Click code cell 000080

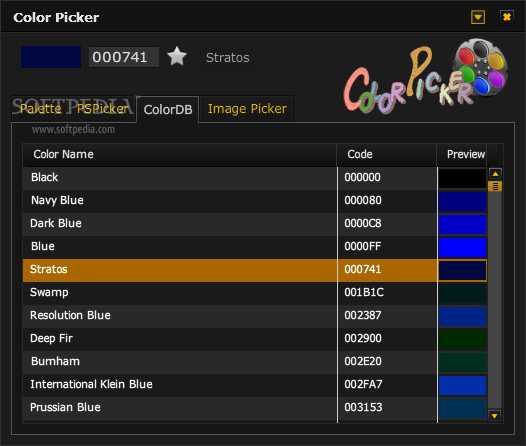click(387, 201)
